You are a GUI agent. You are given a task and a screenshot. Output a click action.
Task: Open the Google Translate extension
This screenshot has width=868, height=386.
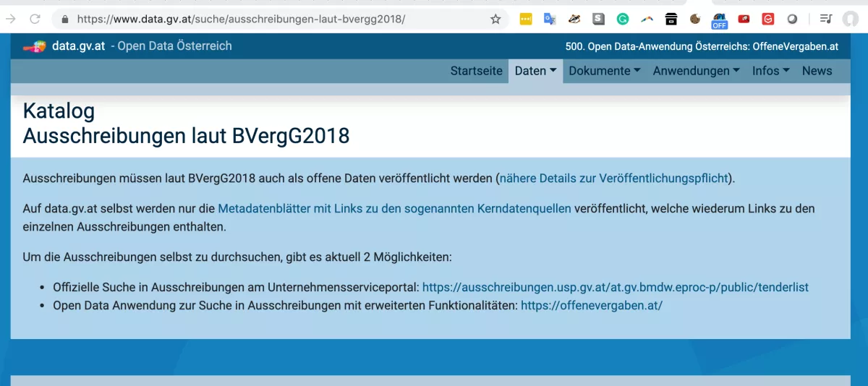point(550,20)
